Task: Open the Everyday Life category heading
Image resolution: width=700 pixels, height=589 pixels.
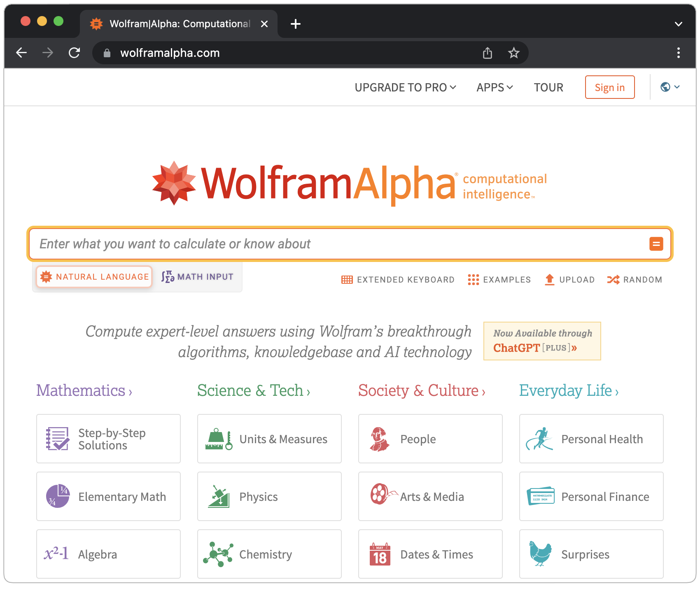Action: click(569, 390)
